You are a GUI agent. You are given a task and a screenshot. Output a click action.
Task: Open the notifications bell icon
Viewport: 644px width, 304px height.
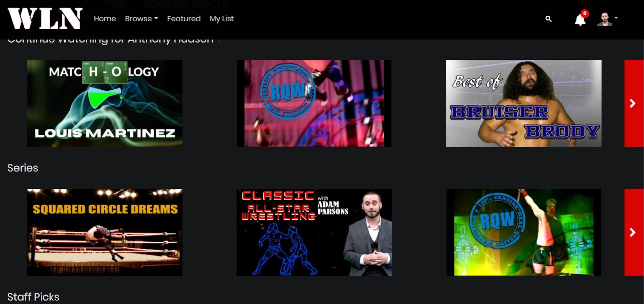click(580, 20)
